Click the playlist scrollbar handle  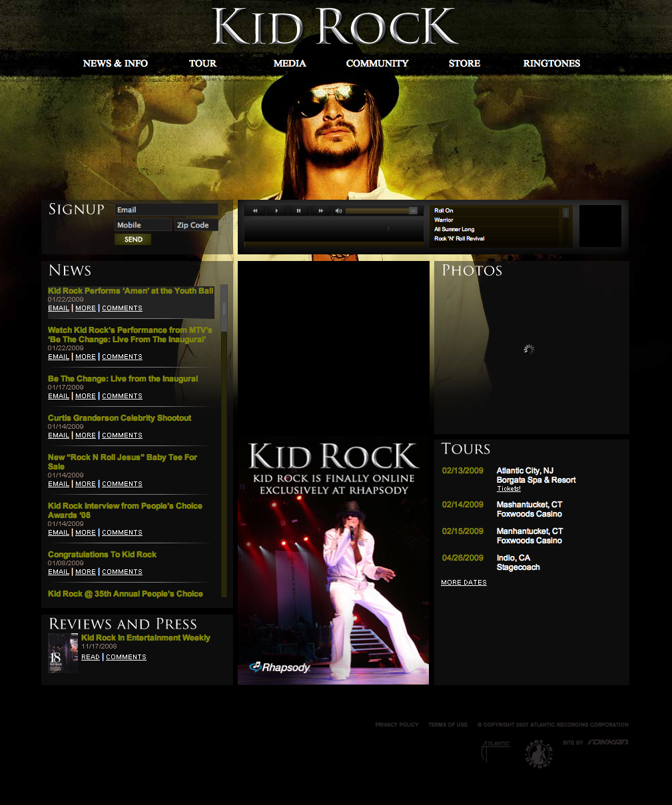[566, 212]
